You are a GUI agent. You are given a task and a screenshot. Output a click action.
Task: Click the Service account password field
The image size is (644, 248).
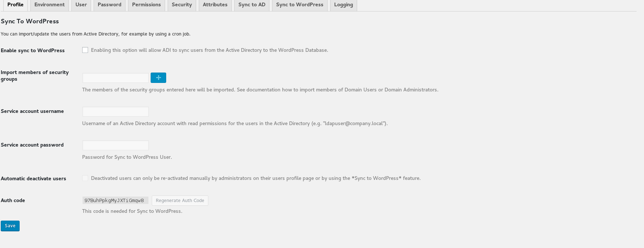pos(115,145)
